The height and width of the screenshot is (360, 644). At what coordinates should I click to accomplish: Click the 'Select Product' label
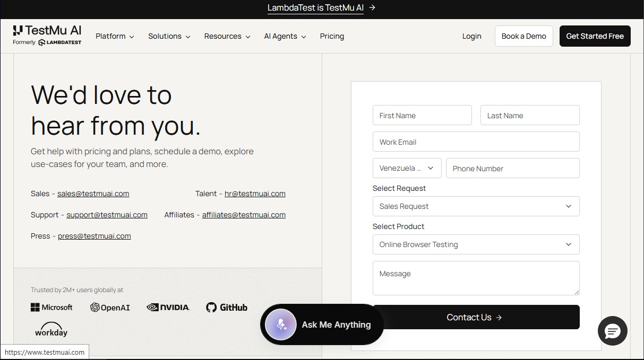(x=399, y=226)
